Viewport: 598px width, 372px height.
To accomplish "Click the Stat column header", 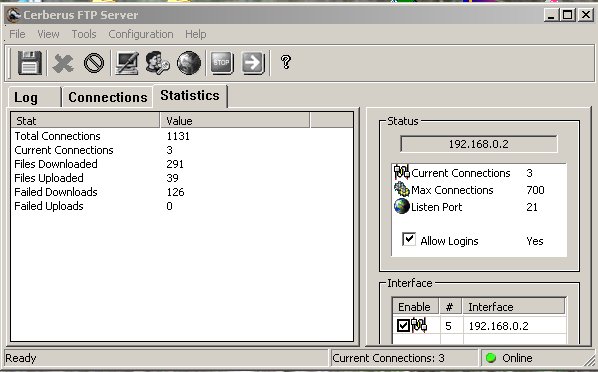I will [x=85, y=121].
